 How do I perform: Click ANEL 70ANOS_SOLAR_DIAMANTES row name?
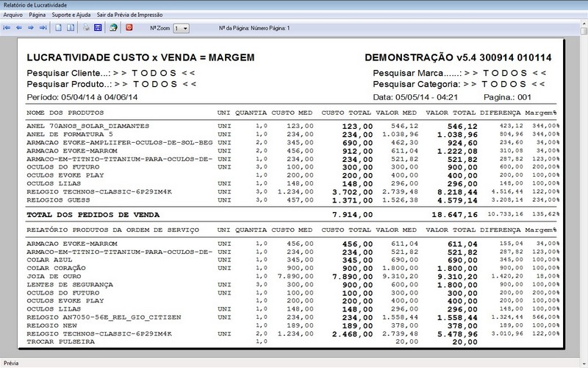87,126
